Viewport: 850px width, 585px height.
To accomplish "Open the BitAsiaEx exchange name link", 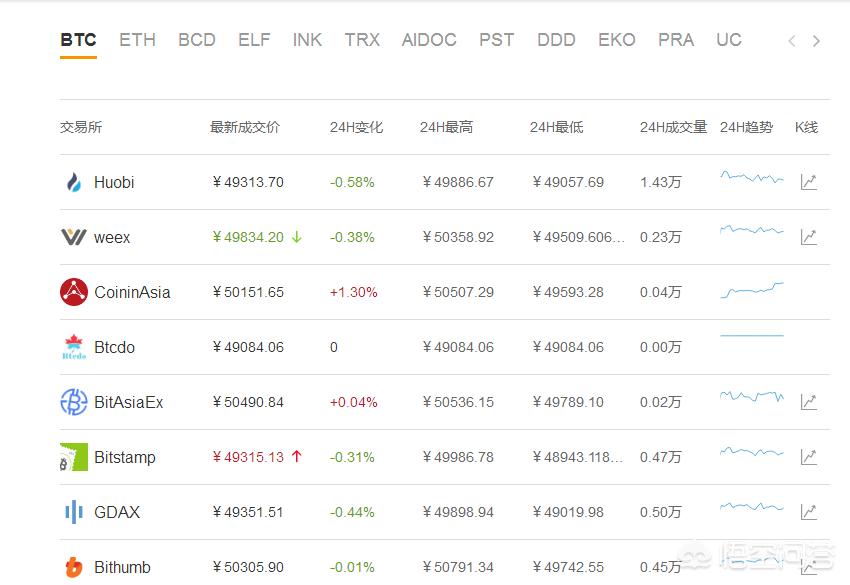I will 128,402.
